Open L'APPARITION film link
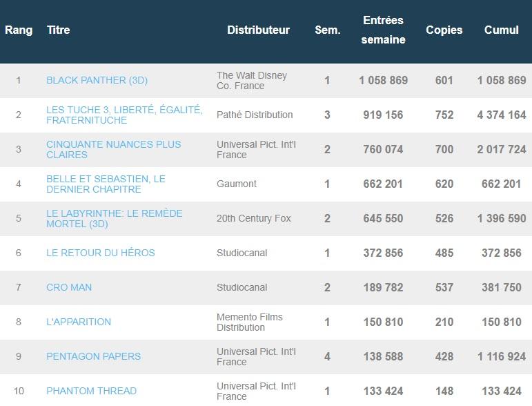Image resolution: width=532 pixels, height=406 pixels. (x=79, y=322)
